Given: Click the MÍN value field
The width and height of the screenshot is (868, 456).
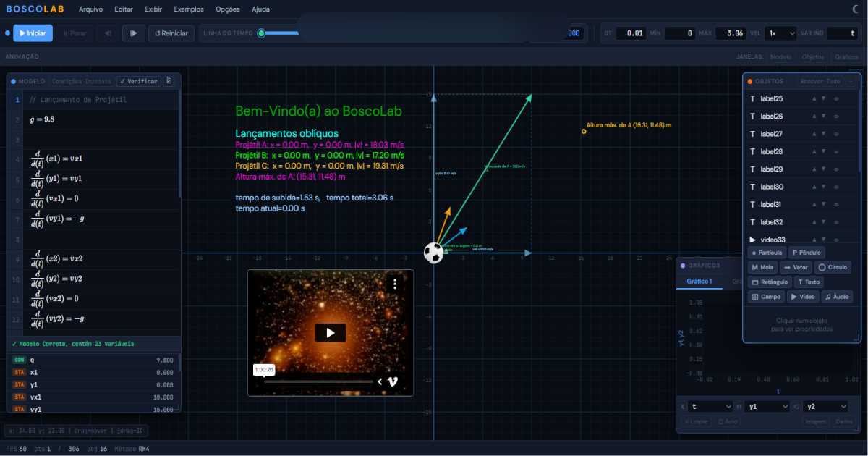Looking at the screenshot, I should tap(680, 33).
